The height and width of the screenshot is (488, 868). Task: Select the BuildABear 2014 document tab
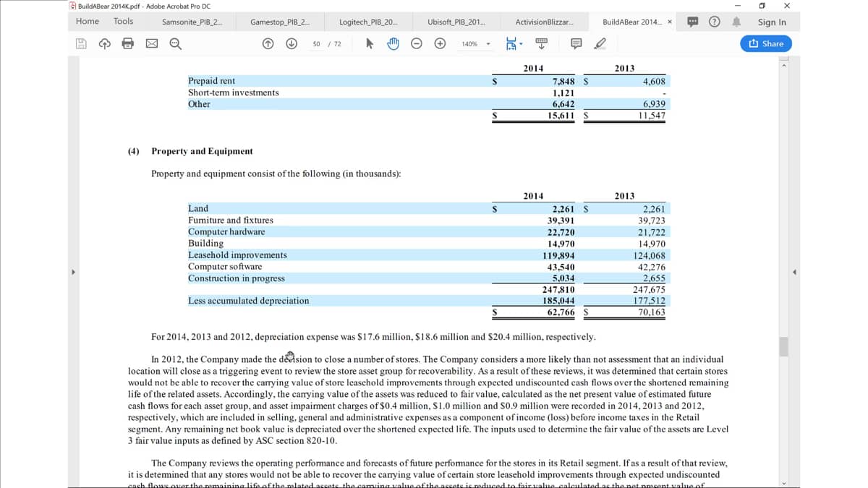tap(631, 22)
